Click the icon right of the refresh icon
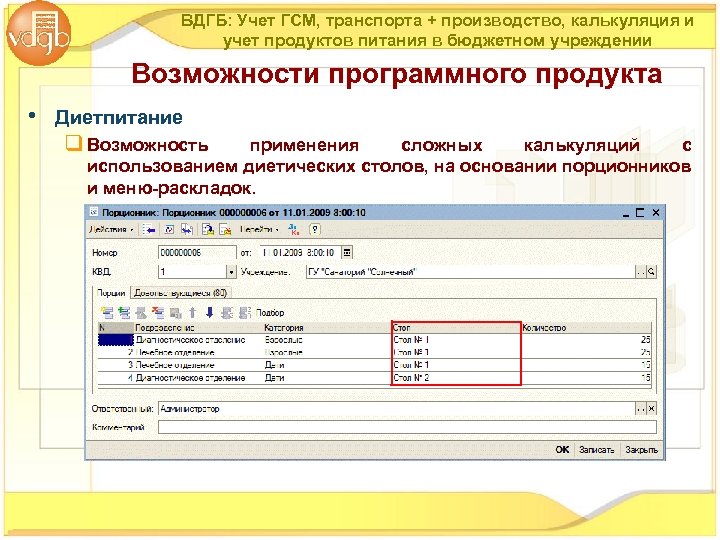Image resolution: width=720 pixels, height=540 pixels. pos(186,230)
